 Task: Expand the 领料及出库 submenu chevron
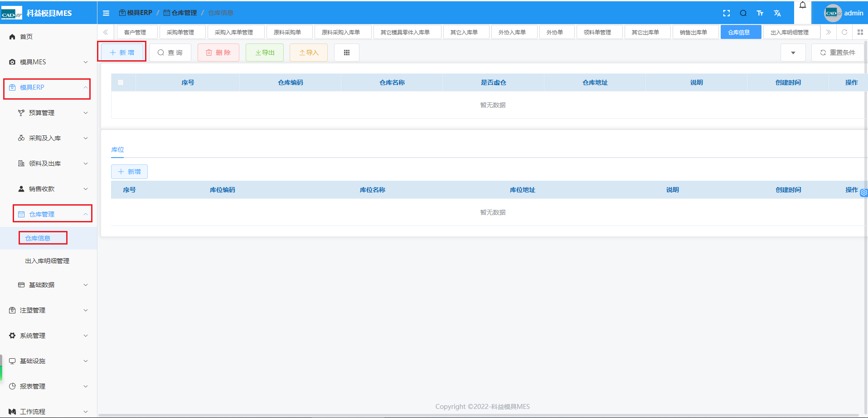tap(86, 163)
